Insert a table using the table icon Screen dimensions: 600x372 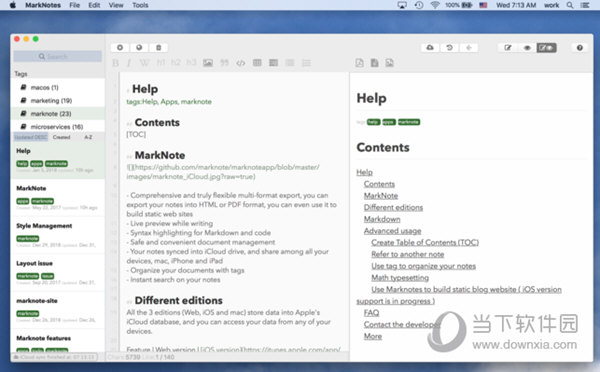click(x=257, y=63)
